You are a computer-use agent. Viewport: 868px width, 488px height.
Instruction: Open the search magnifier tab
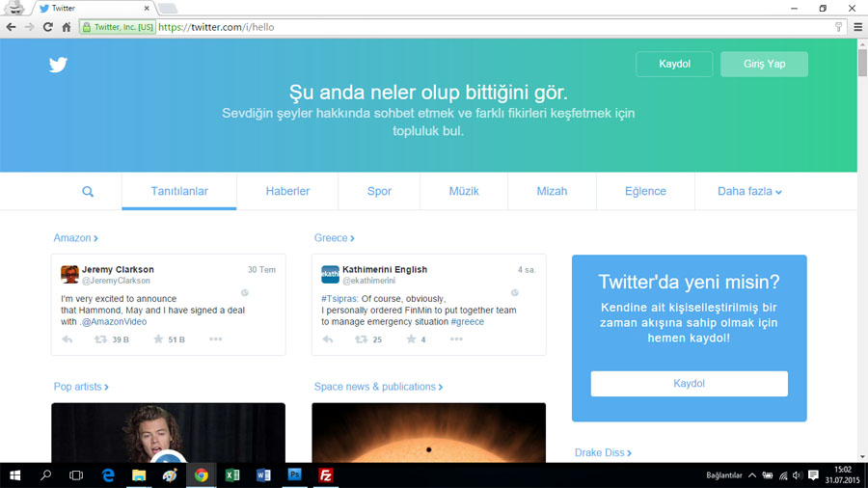88,191
